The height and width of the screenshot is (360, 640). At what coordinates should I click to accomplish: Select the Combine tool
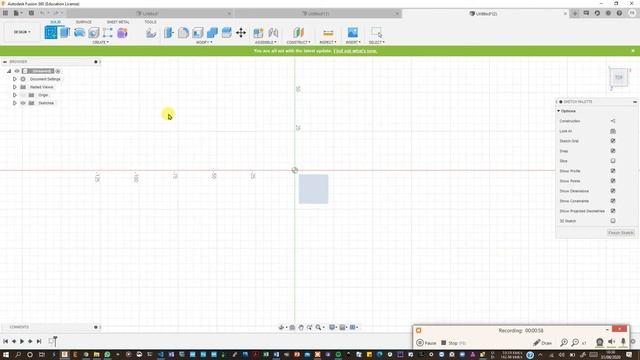pos(212,32)
